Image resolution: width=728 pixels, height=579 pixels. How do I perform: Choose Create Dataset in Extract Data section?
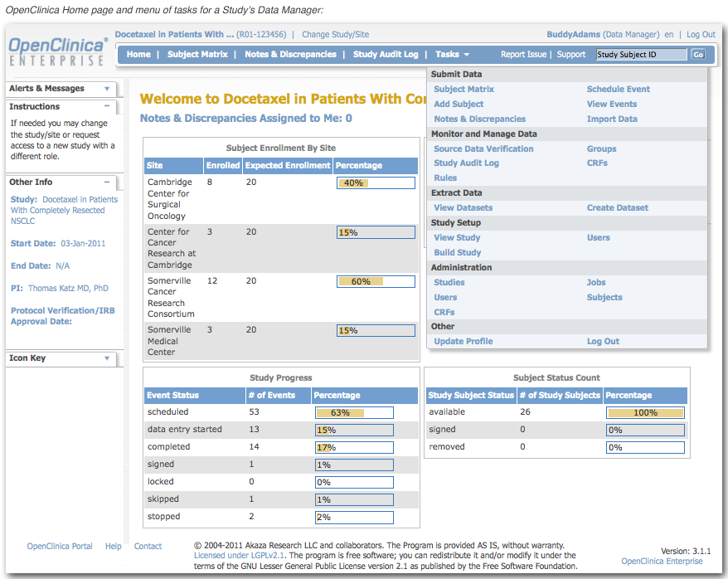(617, 208)
